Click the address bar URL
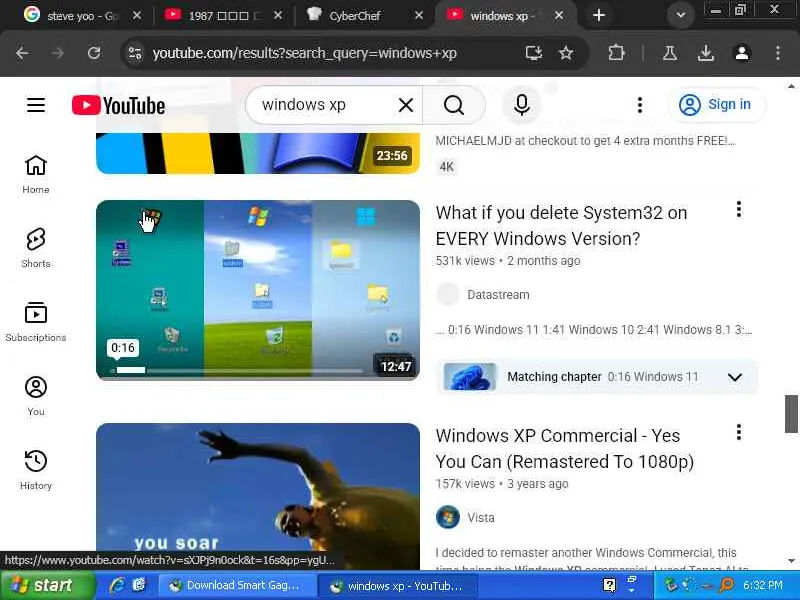The width and height of the screenshot is (800, 600). [305, 53]
